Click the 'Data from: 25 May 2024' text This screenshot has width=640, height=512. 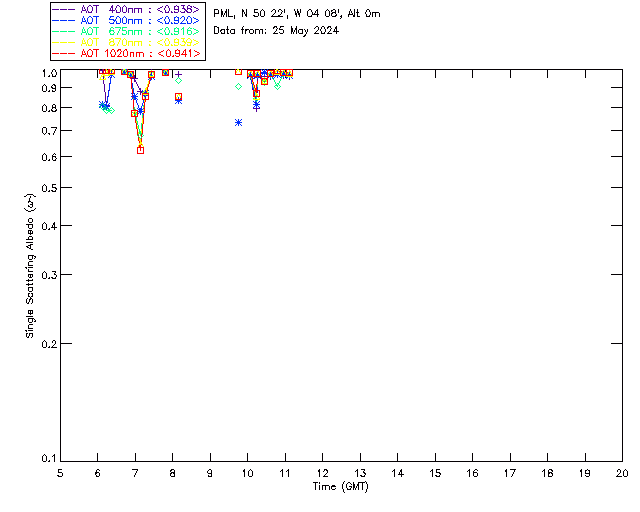coord(276,31)
